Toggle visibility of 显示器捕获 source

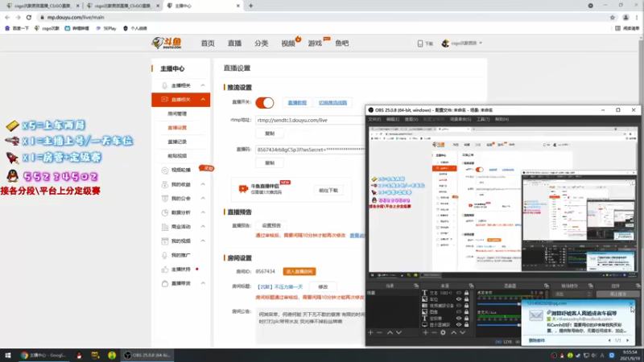coord(459,325)
